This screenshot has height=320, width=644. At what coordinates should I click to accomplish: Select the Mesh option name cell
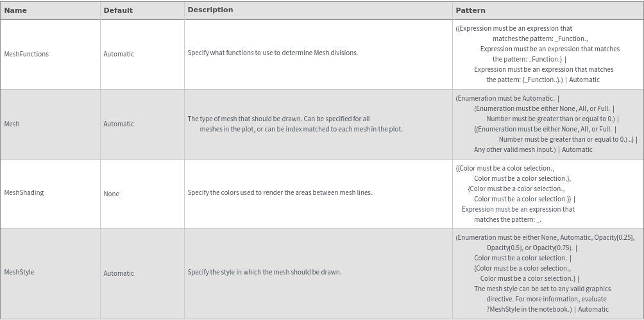12,124
